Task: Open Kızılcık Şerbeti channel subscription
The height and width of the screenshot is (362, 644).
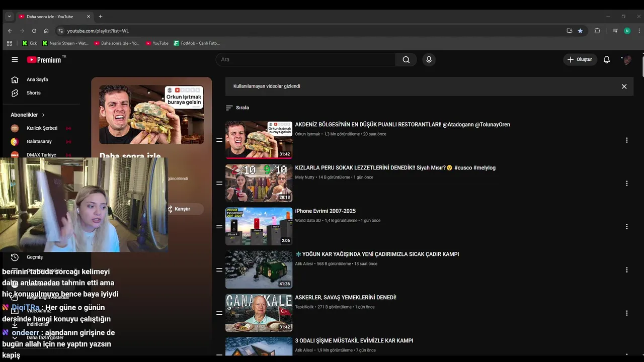Action: point(43,128)
